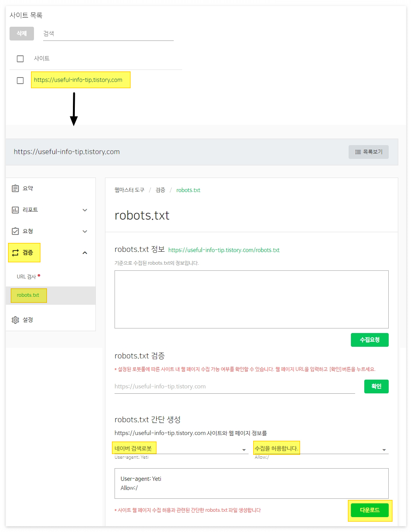The width and height of the screenshot is (412, 532).
Task: Click the 설정 gear icon
Action: pyautogui.click(x=15, y=320)
